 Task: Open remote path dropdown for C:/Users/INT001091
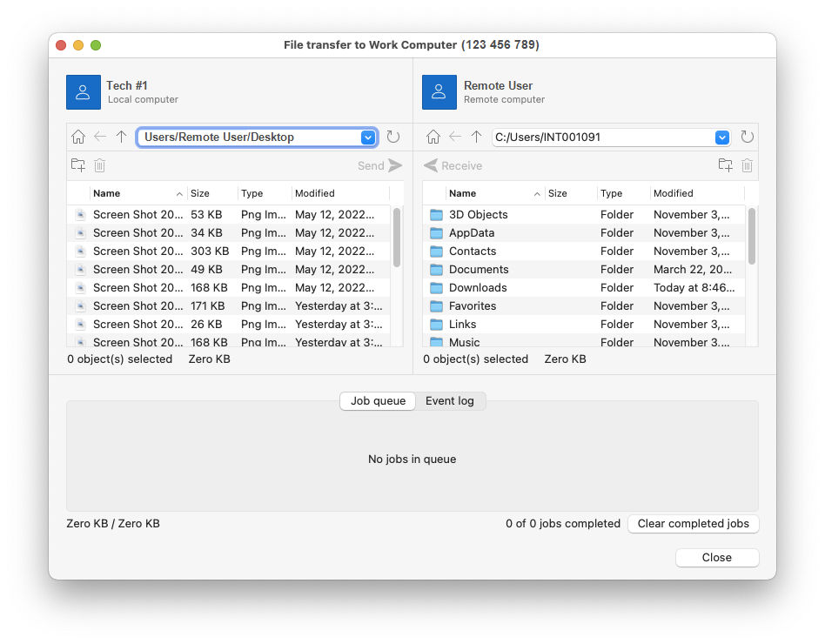(722, 138)
